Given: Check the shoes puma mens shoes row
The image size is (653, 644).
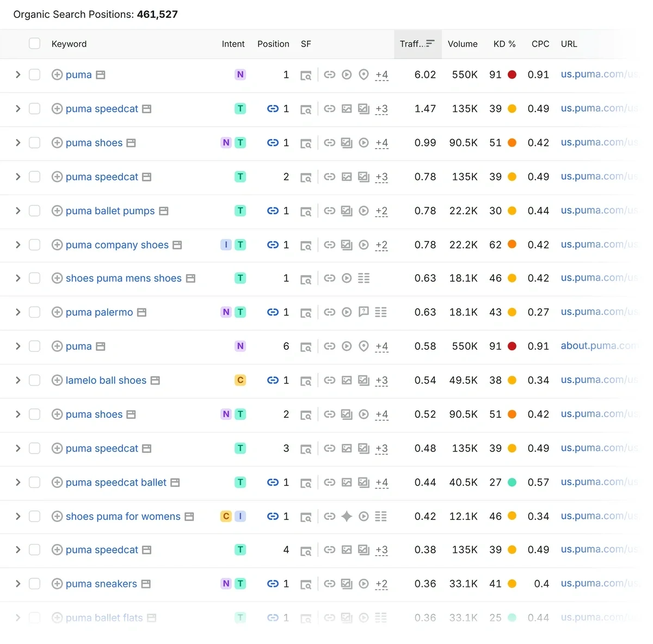Looking at the screenshot, I should point(35,278).
